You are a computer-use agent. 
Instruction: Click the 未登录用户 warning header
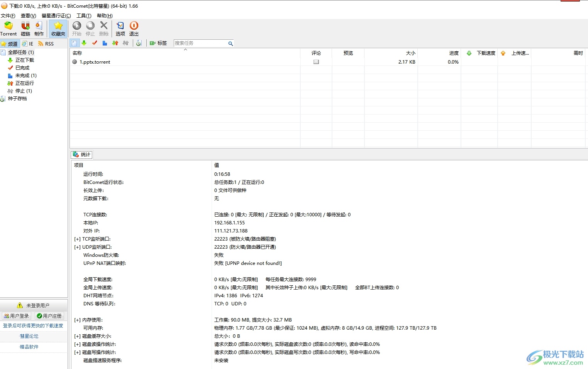(34, 305)
